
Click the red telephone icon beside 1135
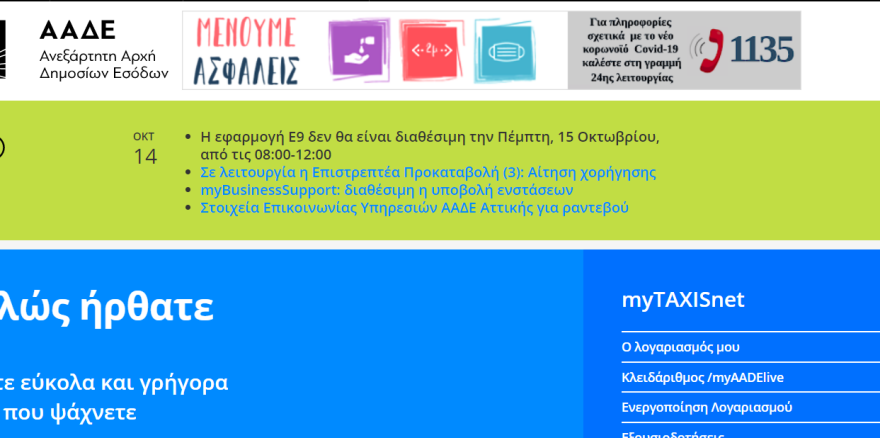click(x=708, y=50)
